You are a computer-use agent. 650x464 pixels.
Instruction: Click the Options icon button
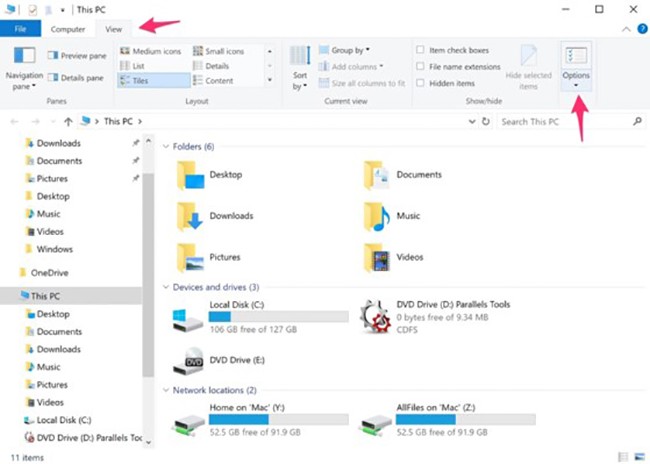click(576, 56)
